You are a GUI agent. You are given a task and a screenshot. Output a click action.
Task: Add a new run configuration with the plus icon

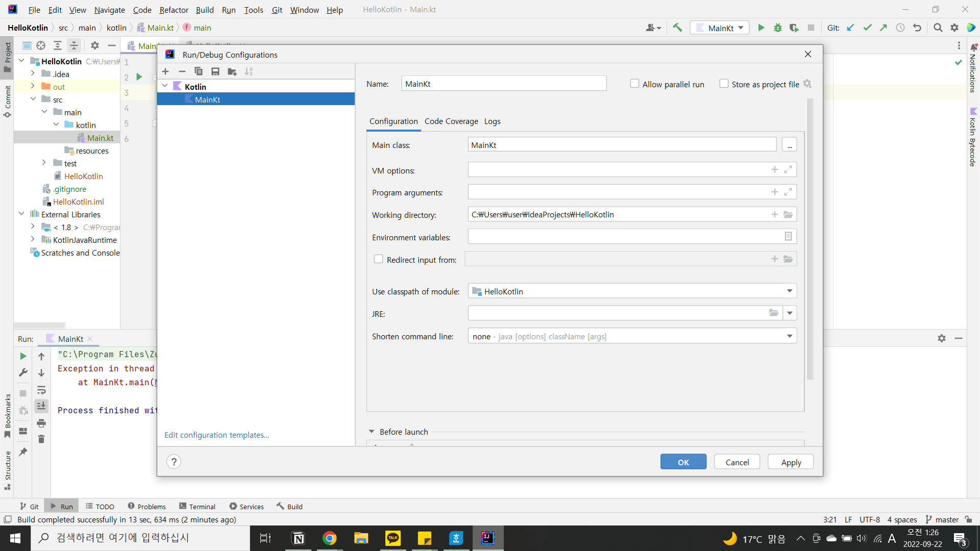tap(165, 71)
